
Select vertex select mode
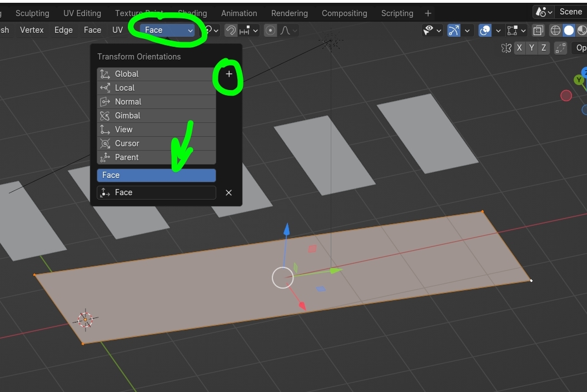[32, 30]
